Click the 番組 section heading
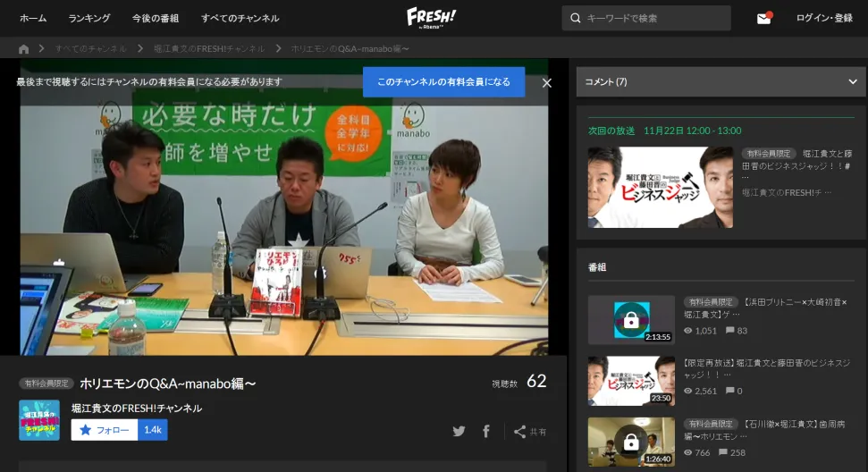 tap(597, 267)
